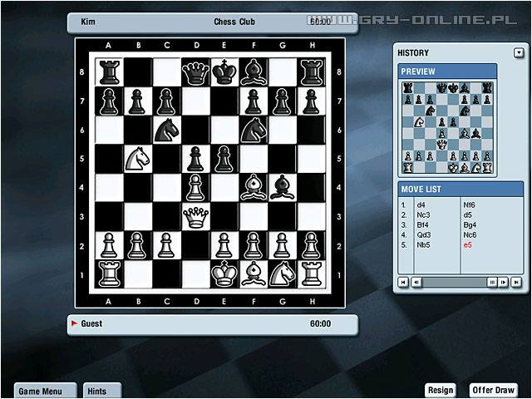This screenshot has height=399, width=532.
Task: Open the Hints menu
Action: (101, 391)
